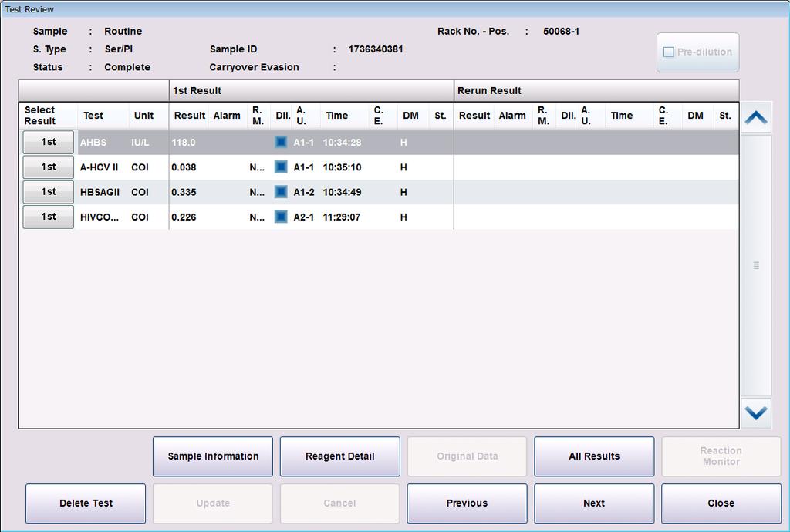Click the Cancel button

[339, 503]
